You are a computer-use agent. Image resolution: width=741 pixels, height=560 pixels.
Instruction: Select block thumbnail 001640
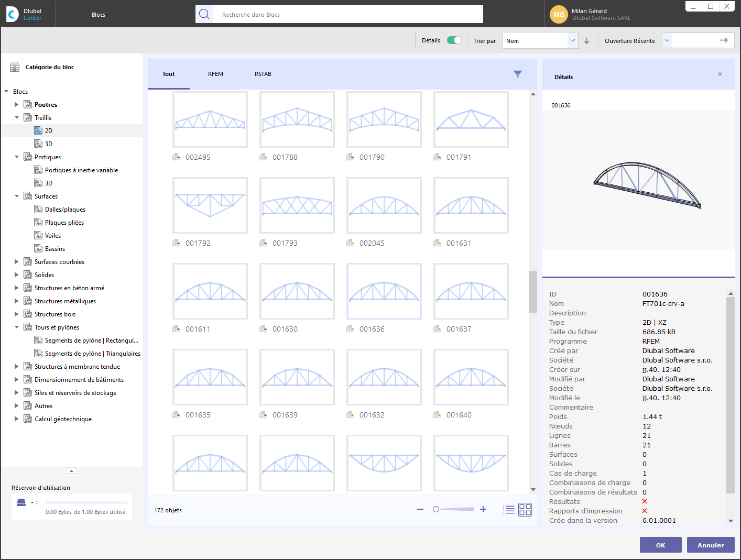pyautogui.click(x=471, y=377)
